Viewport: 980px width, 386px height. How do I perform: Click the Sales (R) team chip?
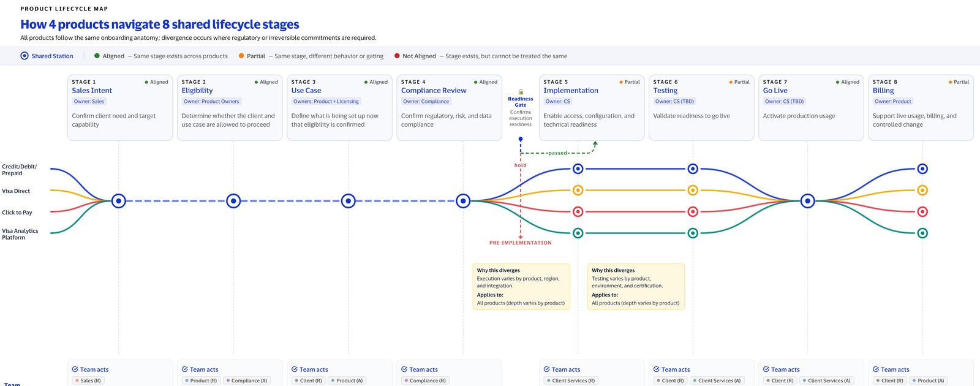(x=88, y=380)
